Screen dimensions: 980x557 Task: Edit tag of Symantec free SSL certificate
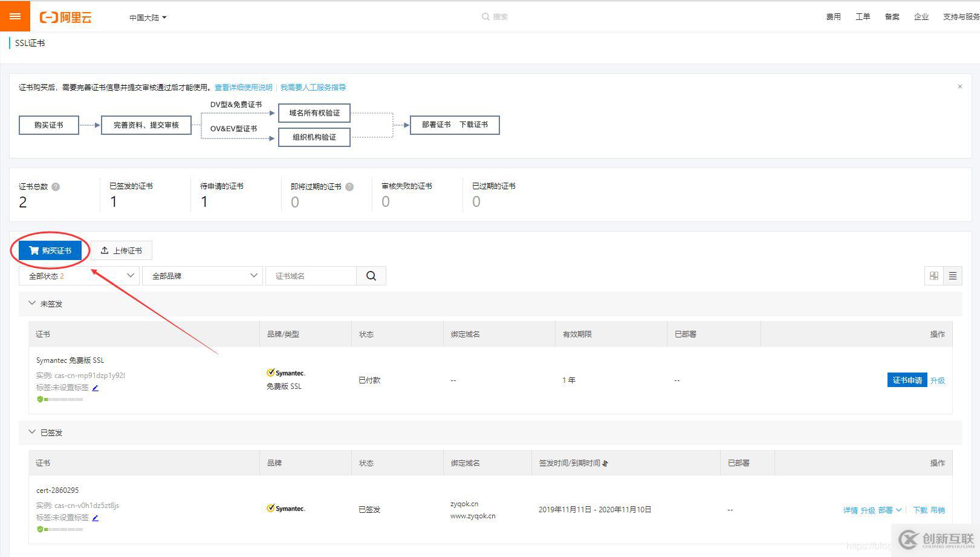tap(95, 388)
